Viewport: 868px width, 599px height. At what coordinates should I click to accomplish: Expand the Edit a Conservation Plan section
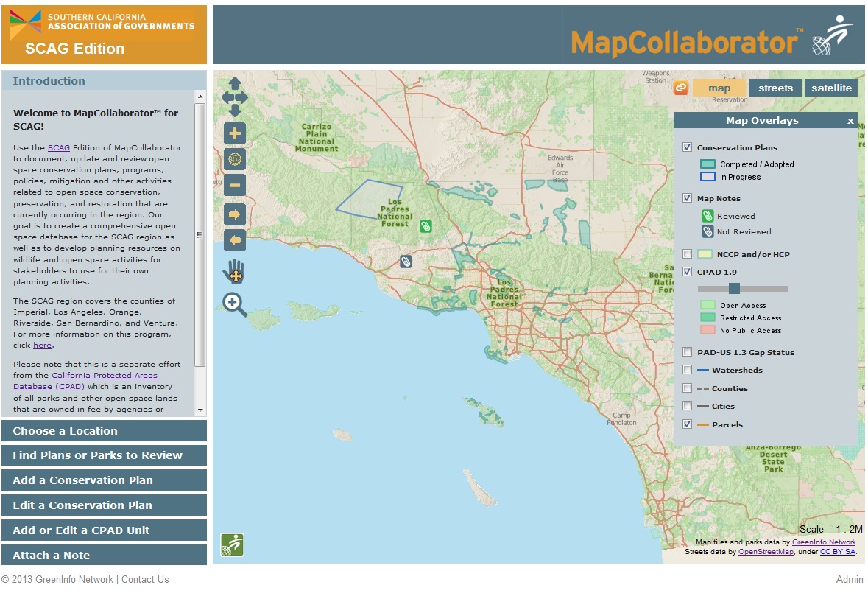104,505
